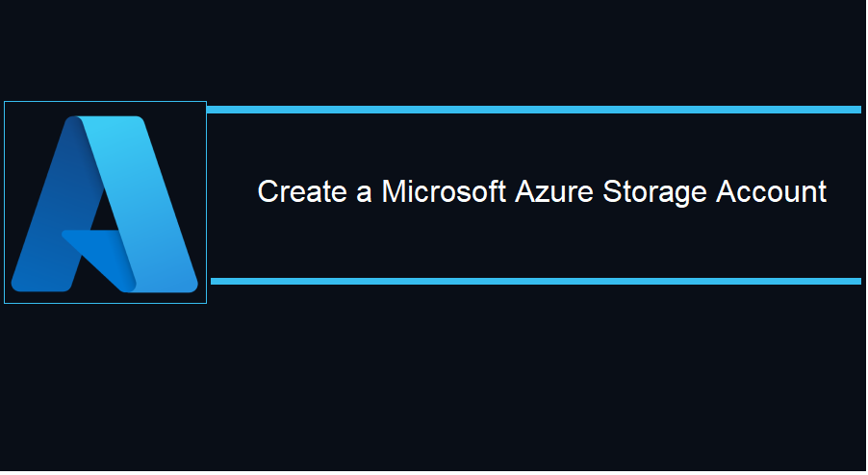This screenshot has width=868, height=475.
Task: Click the capital "M" in Microsoft
Action: point(393,192)
